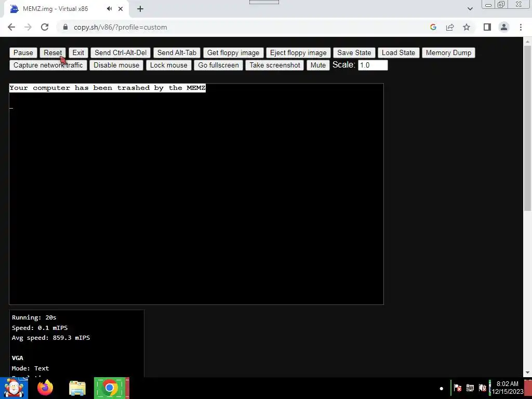Pause the emulator
Image resolution: width=532 pixels, height=399 pixels.
point(23,52)
